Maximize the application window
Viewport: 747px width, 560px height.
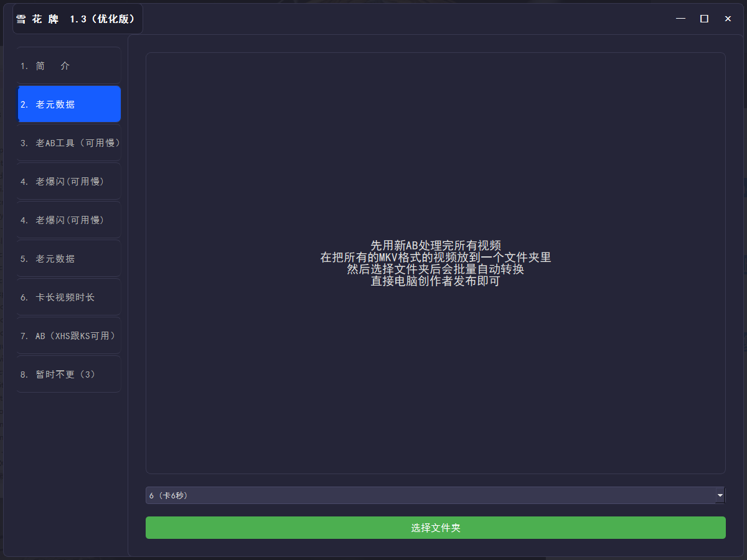(x=704, y=19)
